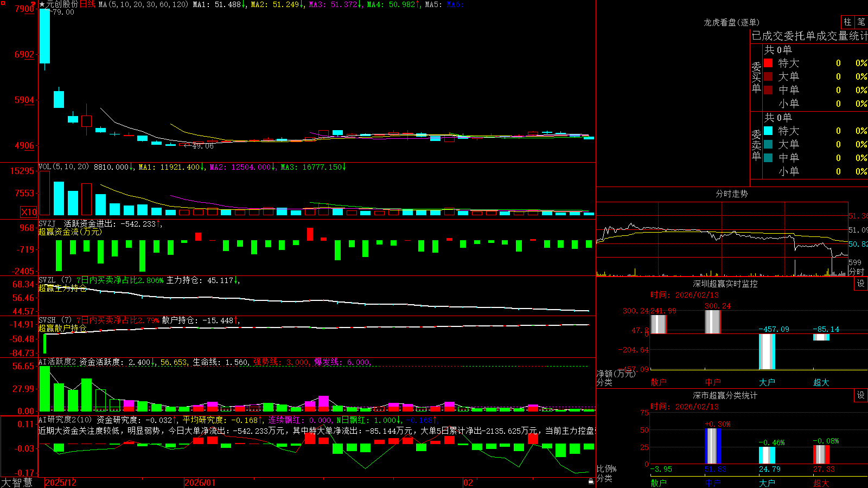
Task: Click the dark red 中单 buy-order swatch
Action: coord(768,90)
